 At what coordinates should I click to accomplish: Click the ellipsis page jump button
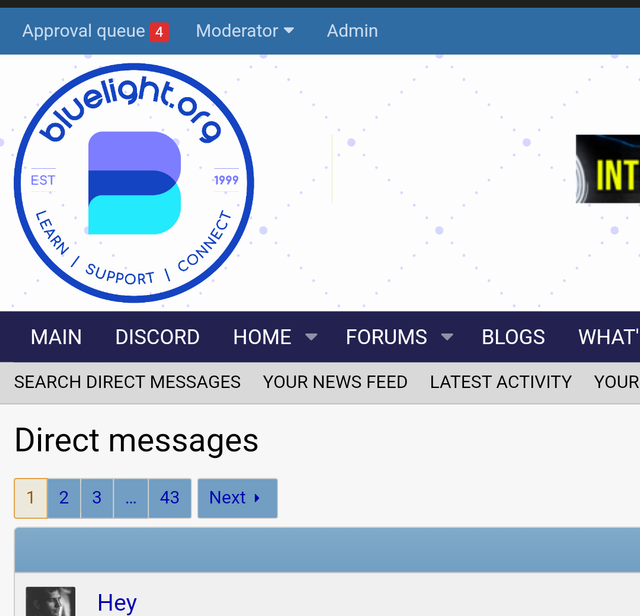click(131, 498)
